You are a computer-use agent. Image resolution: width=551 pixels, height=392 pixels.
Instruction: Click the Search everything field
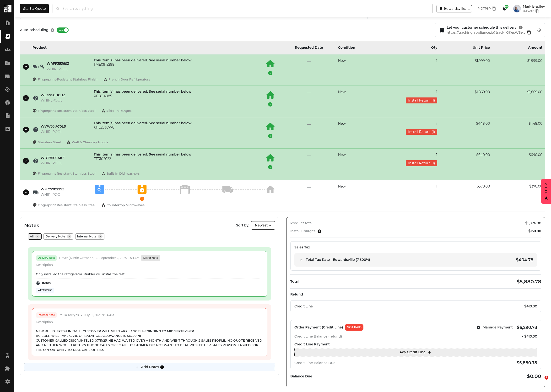click(x=242, y=9)
